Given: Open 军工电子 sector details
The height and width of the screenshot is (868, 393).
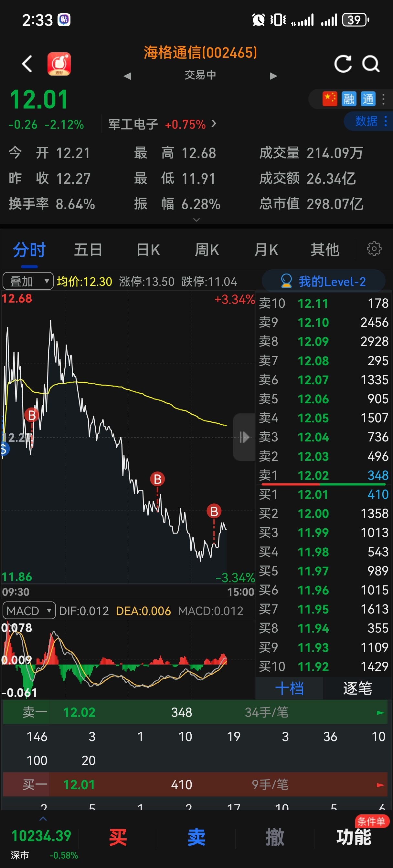Looking at the screenshot, I should 162,124.
